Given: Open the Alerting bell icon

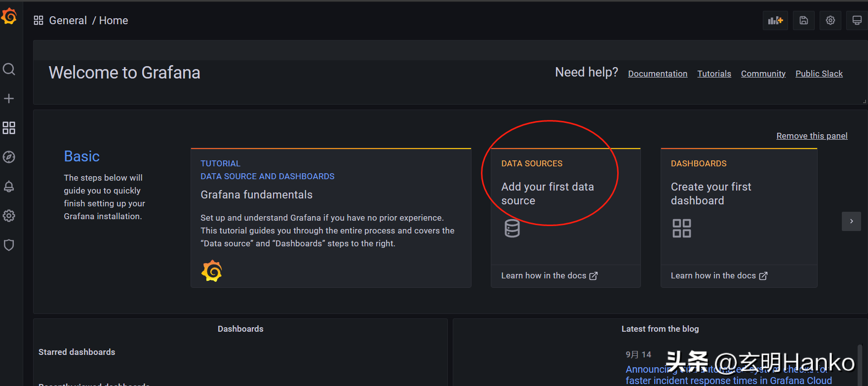Looking at the screenshot, I should tap(9, 187).
